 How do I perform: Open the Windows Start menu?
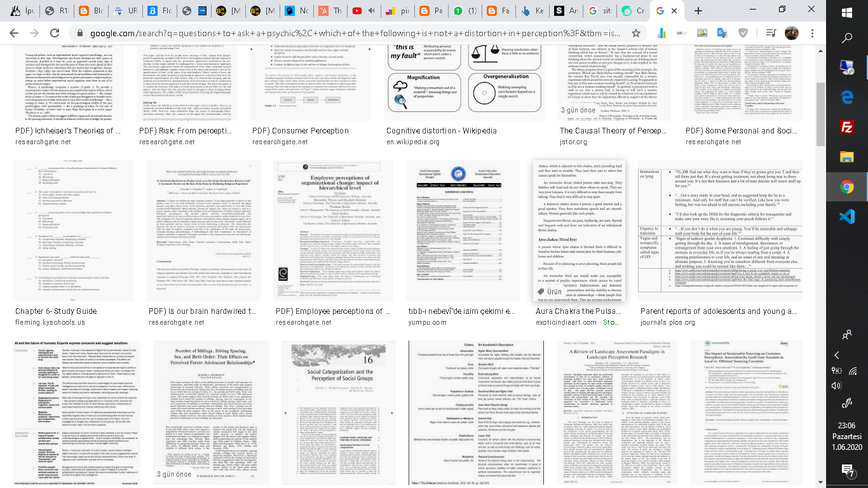[x=847, y=13]
